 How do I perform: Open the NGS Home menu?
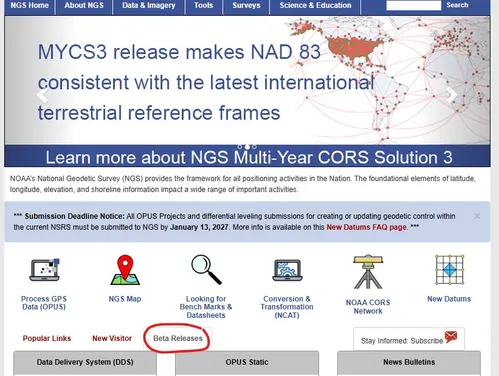(29, 6)
